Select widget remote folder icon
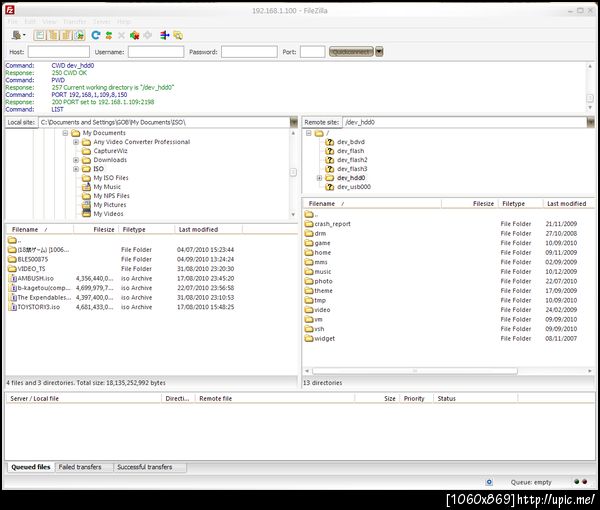Viewport: 600px width, 510px height. [x=309, y=338]
